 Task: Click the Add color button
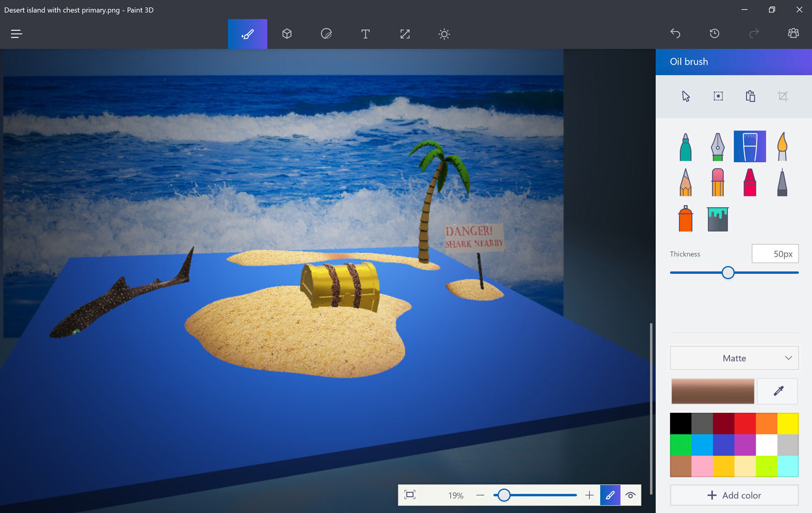pos(734,495)
